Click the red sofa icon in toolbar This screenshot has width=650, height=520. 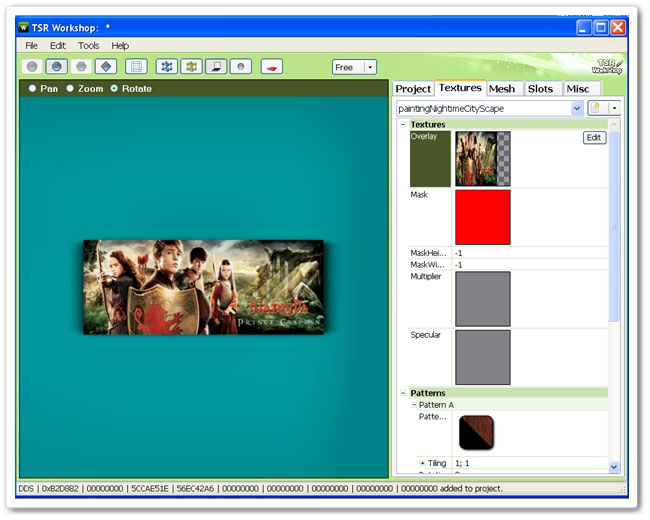(271, 67)
